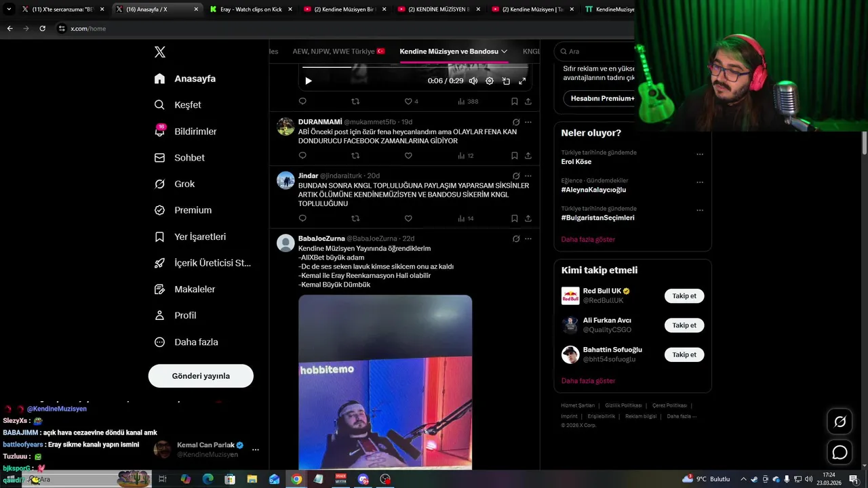Open more options for #AleynaKalaycıoğlu trend
This screenshot has height=488, width=868.
coord(700,182)
